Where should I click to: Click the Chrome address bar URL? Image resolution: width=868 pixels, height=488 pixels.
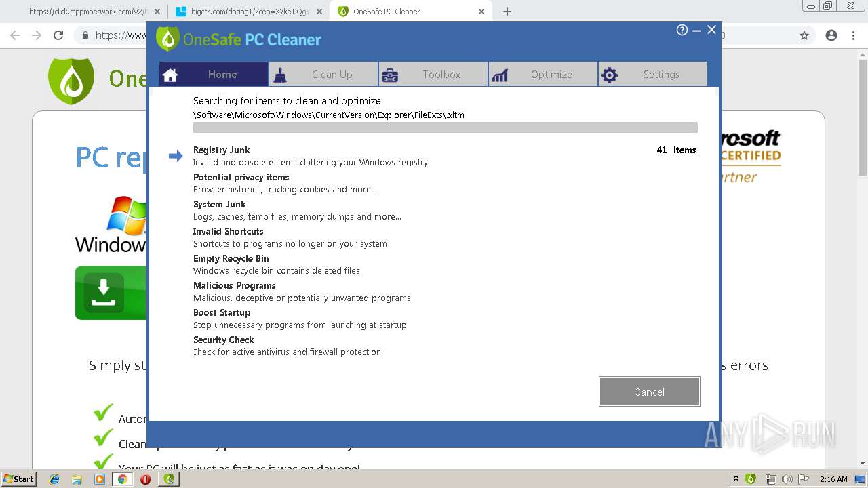point(121,35)
